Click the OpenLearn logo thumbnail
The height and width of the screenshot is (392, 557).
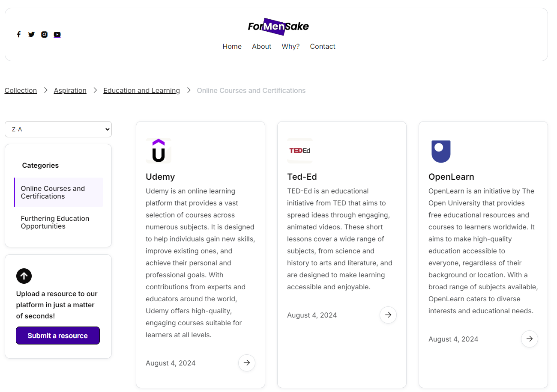(441, 151)
